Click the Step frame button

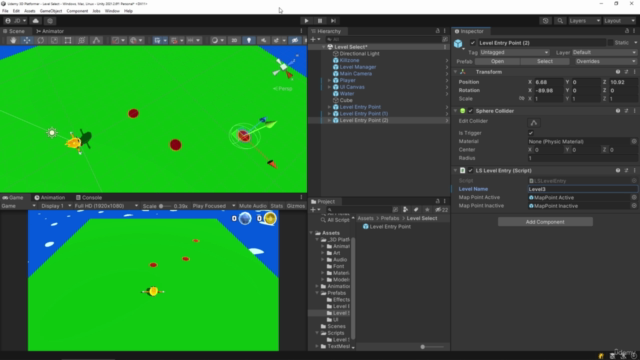pyautogui.click(x=333, y=21)
